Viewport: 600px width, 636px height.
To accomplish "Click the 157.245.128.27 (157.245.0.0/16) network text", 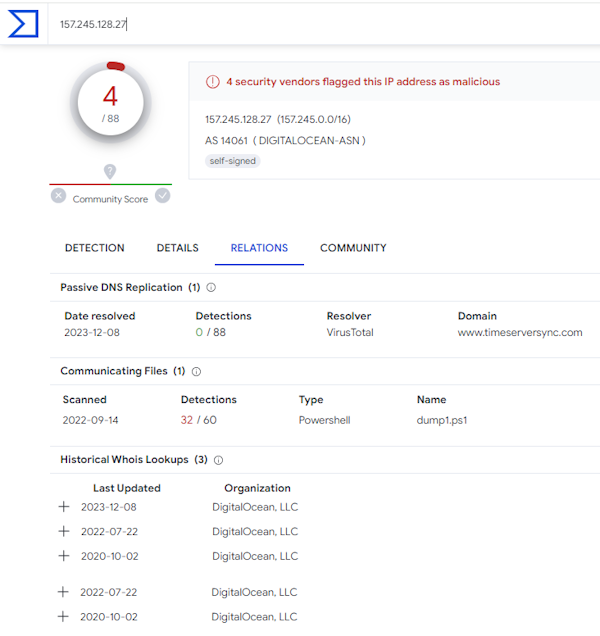I will pos(278,119).
